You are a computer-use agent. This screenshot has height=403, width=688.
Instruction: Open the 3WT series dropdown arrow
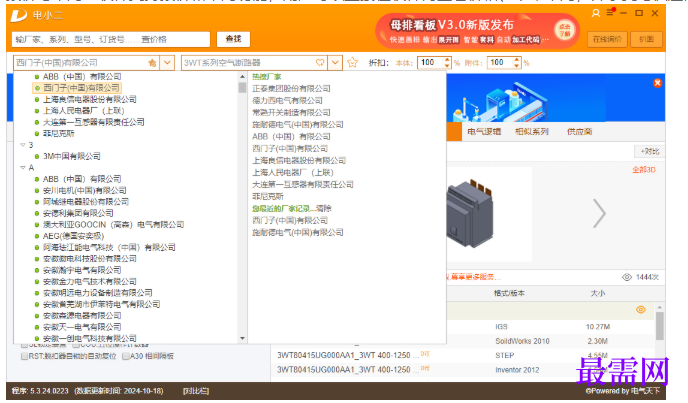pos(335,63)
